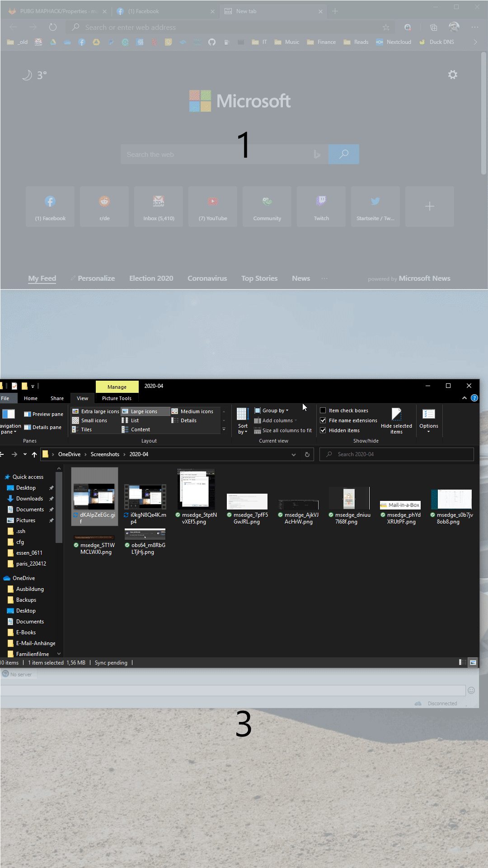Open recent locations dropdown arrow

pos(25,454)
